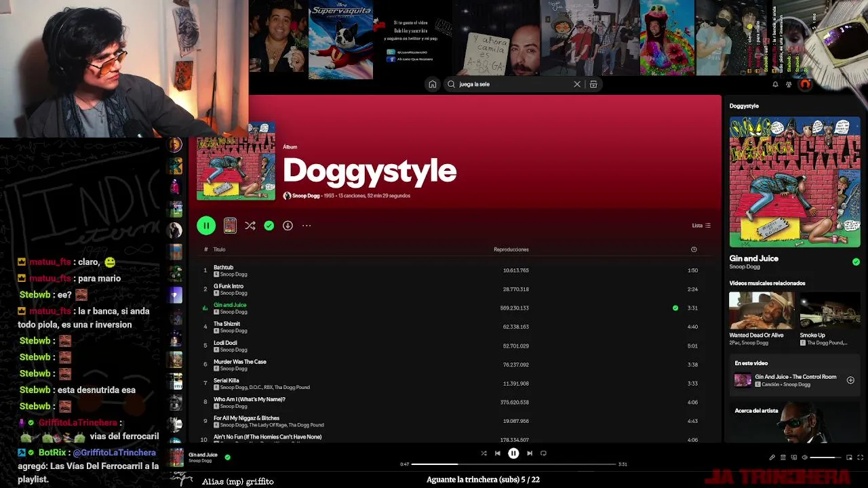The image size is (868, 488).
Task: Open the Lista view options dropdown
Action: (701, 226)
